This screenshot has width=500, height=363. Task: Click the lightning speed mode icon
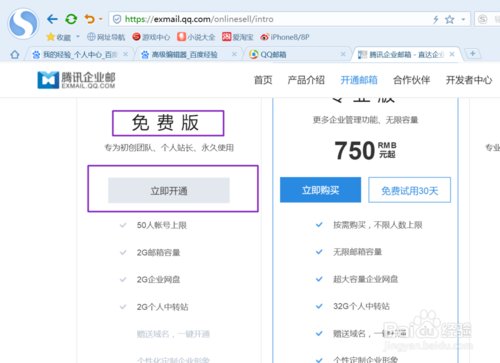pyautogui.click(x=435, y=20)
